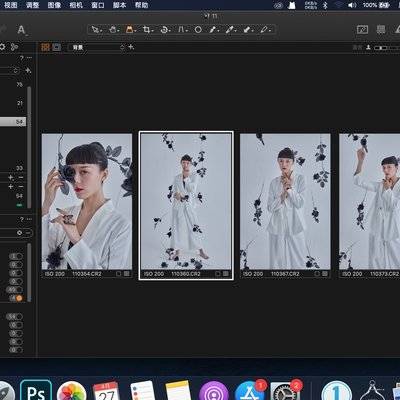
Task: Open lower panel three-dot options menu
Action: pyautogui.click(x=29, y=219)
